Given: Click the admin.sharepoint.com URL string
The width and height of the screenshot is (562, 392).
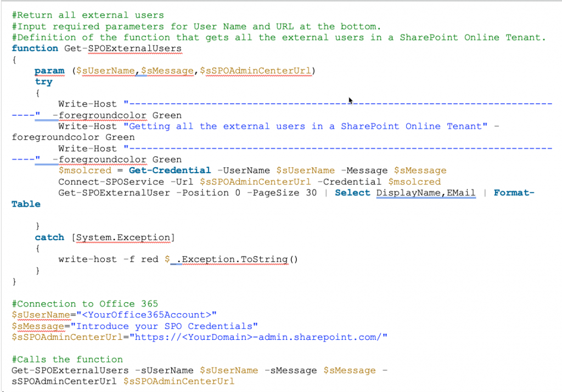Looking at the screenshot, I should point(258,337).
